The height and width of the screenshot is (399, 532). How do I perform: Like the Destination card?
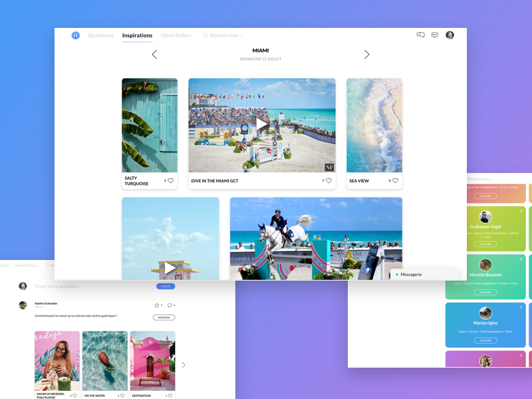170,396
